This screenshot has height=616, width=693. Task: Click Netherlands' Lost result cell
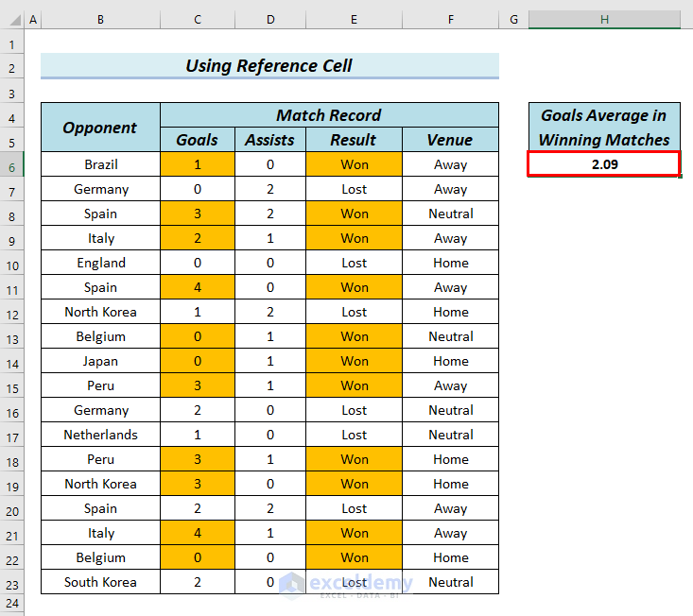[354, 435]
